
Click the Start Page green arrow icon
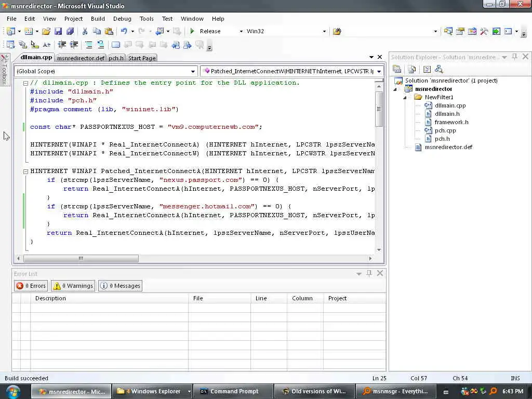(496, 31)
